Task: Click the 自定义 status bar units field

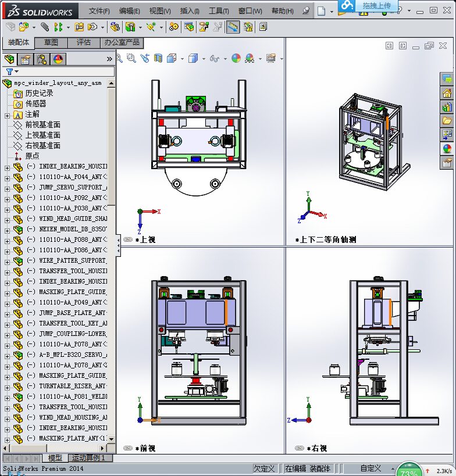Action: pos(370,468)
